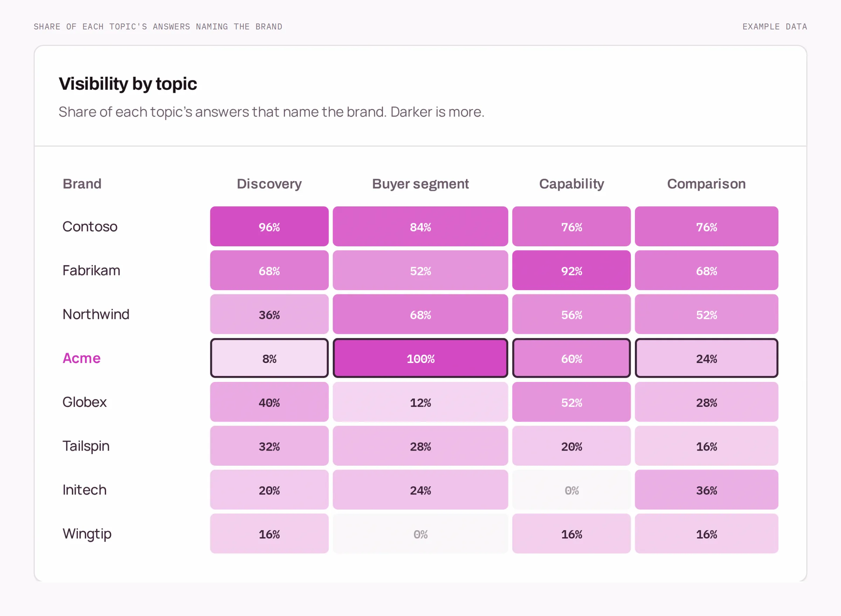Click Acme's 100% Buyer segment cell
841x616 pixels.
coord(420,358)
